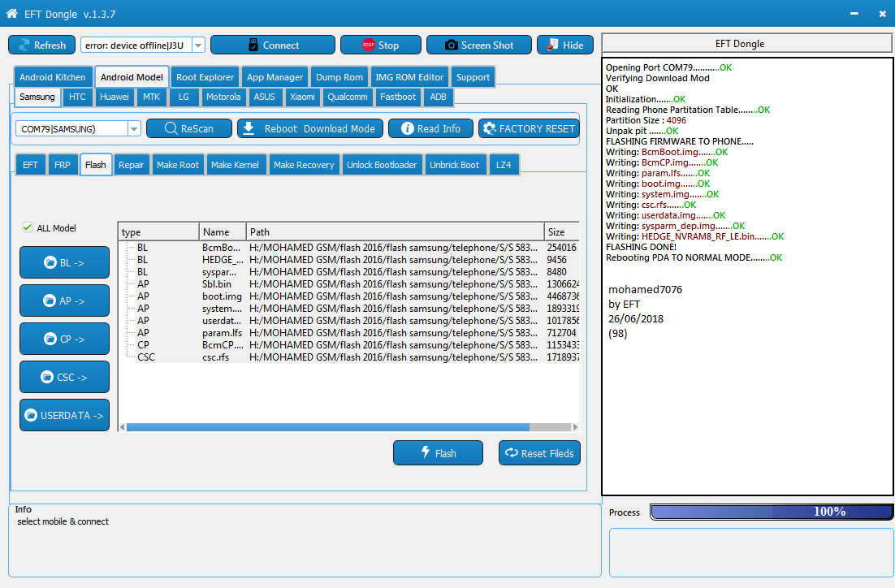This screenshot has height=588, width=895.
Task: Select the MTK brand tab
Action: (151, 97)
